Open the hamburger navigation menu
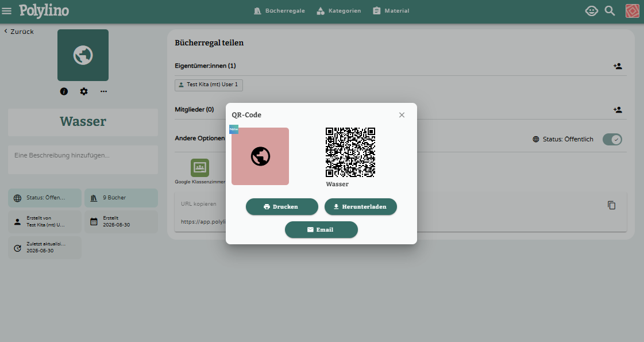The height and width of the screenshot is (342, 644). (x=6, y=11)
